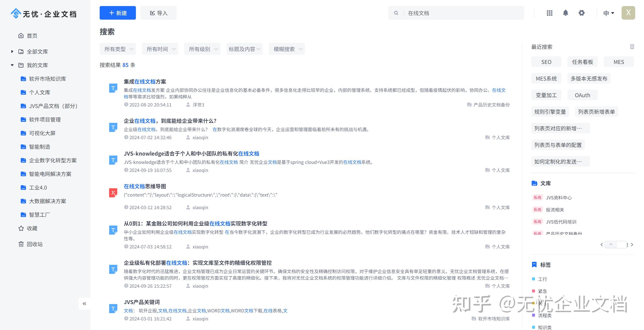Collapse the sidebar with double-chevron icon
Screen dimensions: 644x330
point(84,304)
